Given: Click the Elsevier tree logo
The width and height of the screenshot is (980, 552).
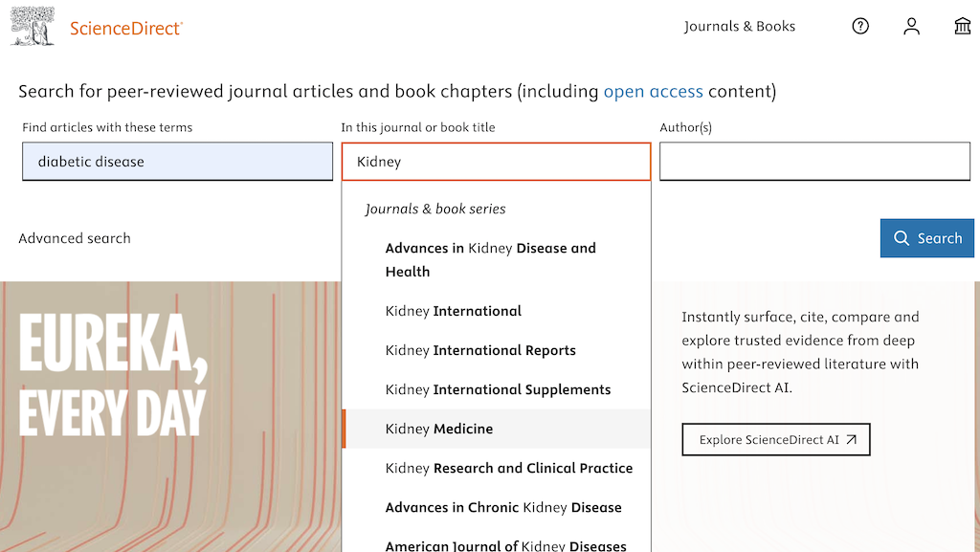Looking at the screenshot, I should pyautogui.click(x=33, y=26).
